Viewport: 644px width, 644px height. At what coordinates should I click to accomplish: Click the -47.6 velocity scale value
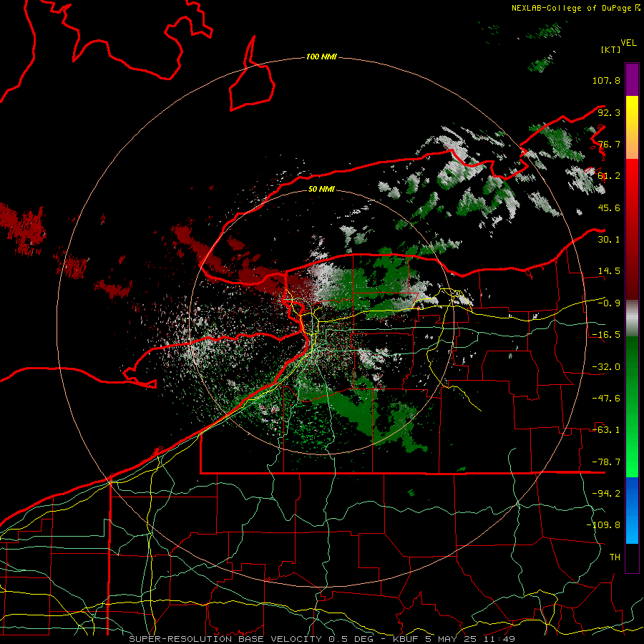pos(606,399)
